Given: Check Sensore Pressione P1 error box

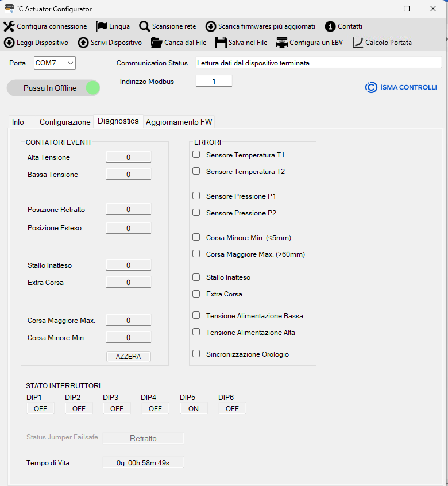Looking at the screenshot, I should 196,195.
